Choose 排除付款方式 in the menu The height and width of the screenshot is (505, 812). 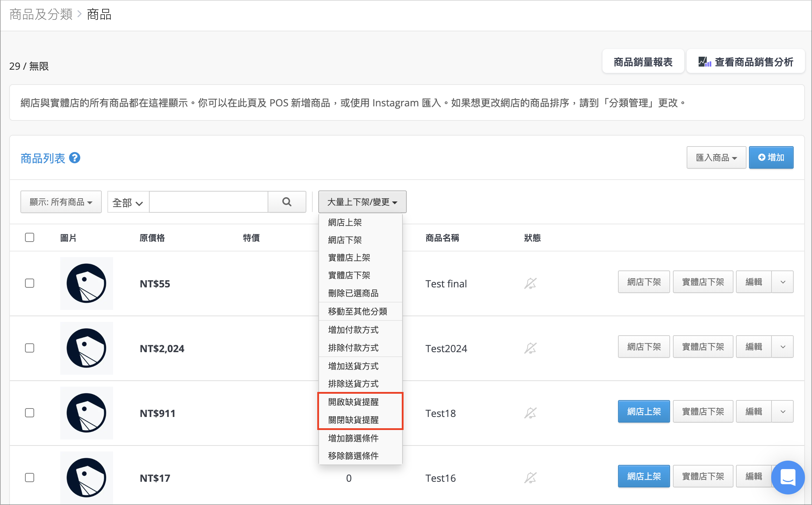pyautogui.click(x=360, y=348)
